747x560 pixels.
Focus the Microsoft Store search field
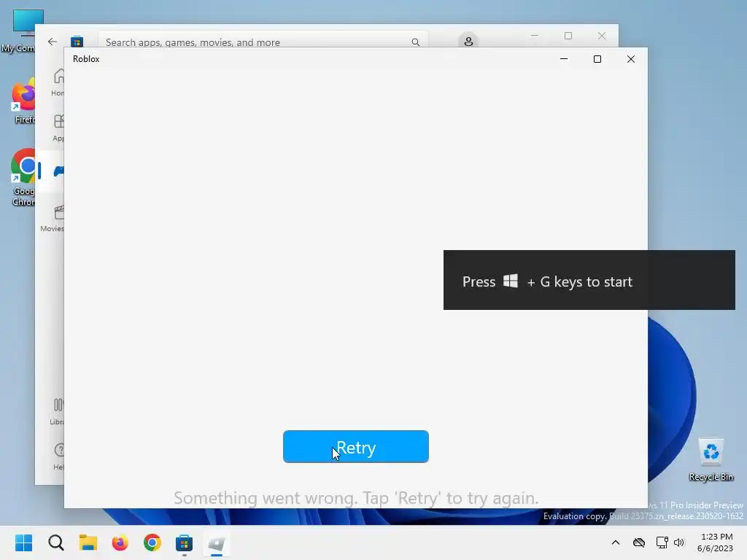pos(263,39)
